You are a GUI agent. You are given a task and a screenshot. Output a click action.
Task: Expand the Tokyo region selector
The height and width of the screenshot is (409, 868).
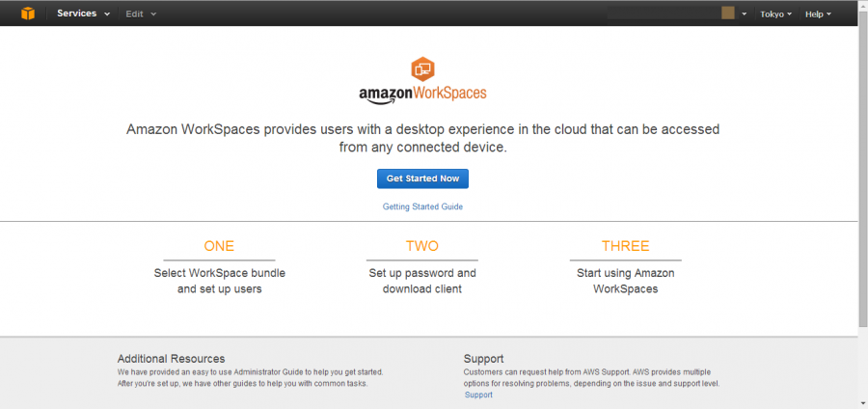775,14
